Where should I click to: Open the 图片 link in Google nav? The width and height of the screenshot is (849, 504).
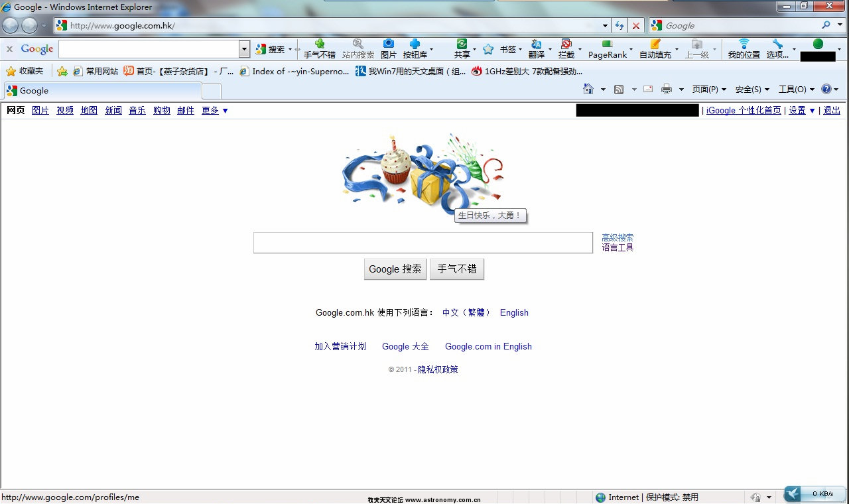[40, 111]
